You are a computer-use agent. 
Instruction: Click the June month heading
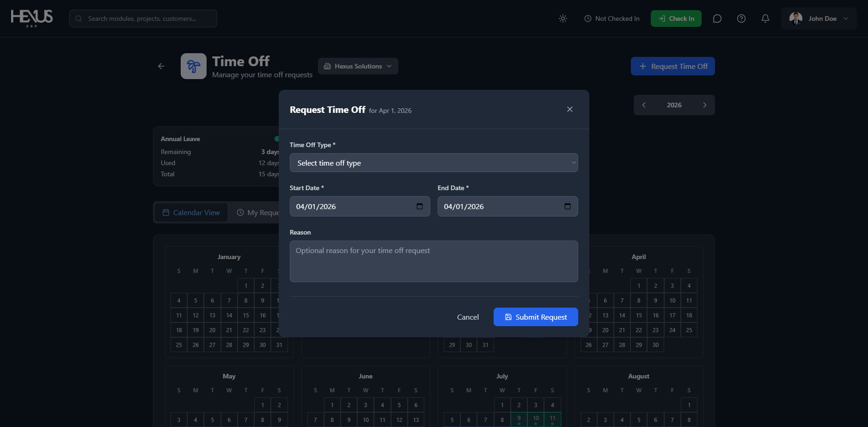pyautogui.click(x=366, y=376)
